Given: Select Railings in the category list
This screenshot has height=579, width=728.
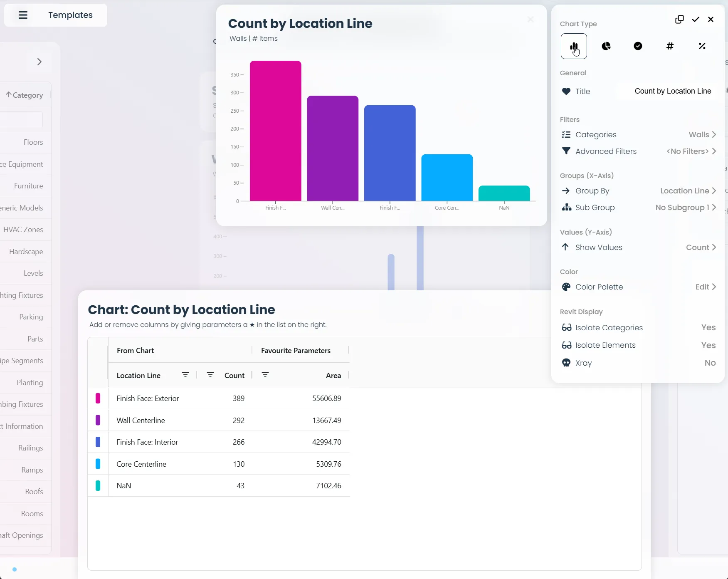Looking at the screenshot, I should tap(30, 448).
